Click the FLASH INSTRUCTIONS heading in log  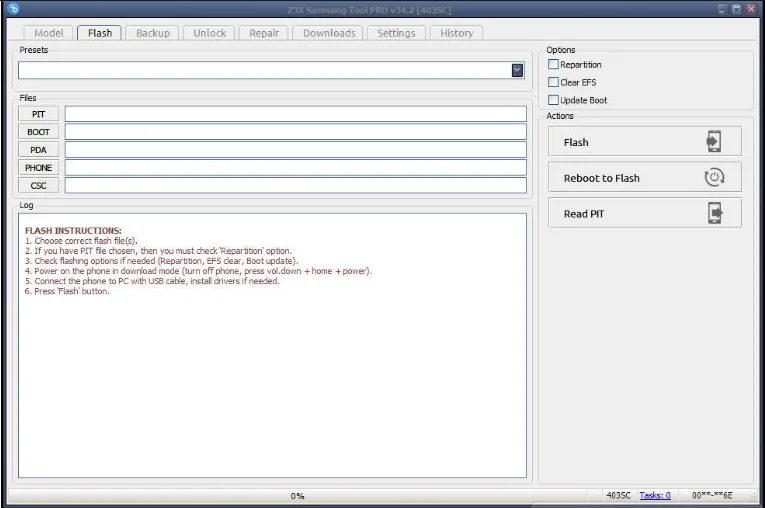click(73, 231)
